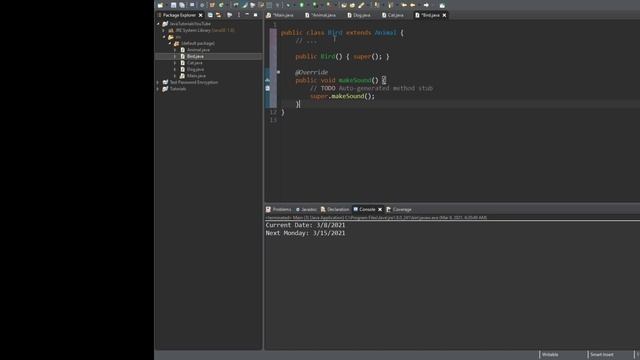Click the TODO task marker in editor gutter
Image resolution: width=640 pixels, height=360 pixels.
(x=268, y=88)
